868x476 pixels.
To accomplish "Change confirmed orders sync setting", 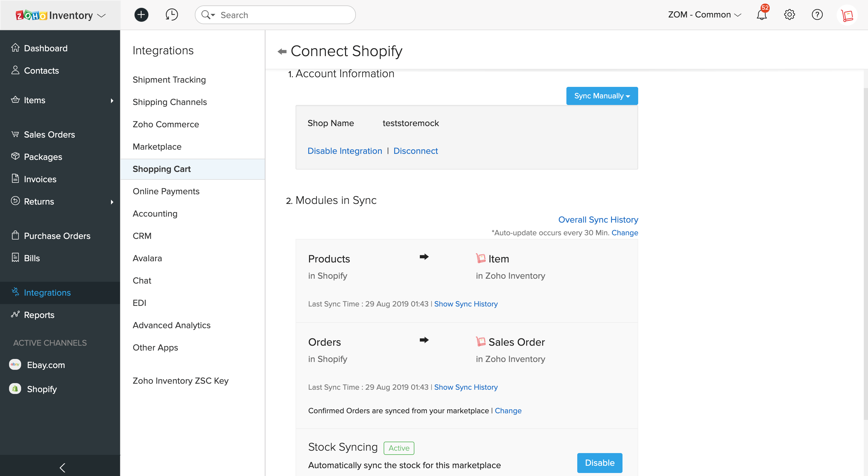I will [x=508, y=411].
